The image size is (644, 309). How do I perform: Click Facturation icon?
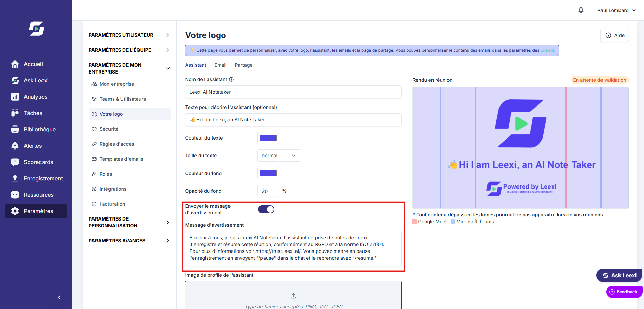tap(94, 204)
